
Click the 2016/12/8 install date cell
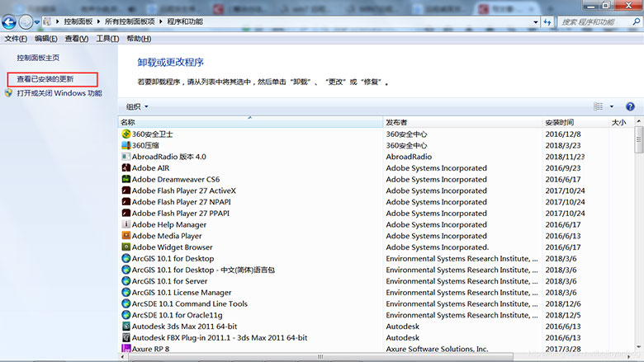[x=563, y=134]
